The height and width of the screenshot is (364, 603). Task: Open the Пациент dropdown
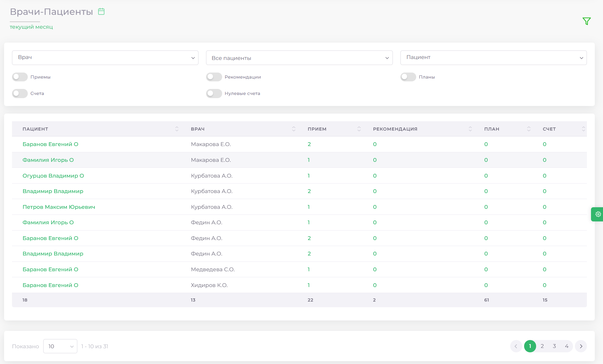click(x=494, y=58)
